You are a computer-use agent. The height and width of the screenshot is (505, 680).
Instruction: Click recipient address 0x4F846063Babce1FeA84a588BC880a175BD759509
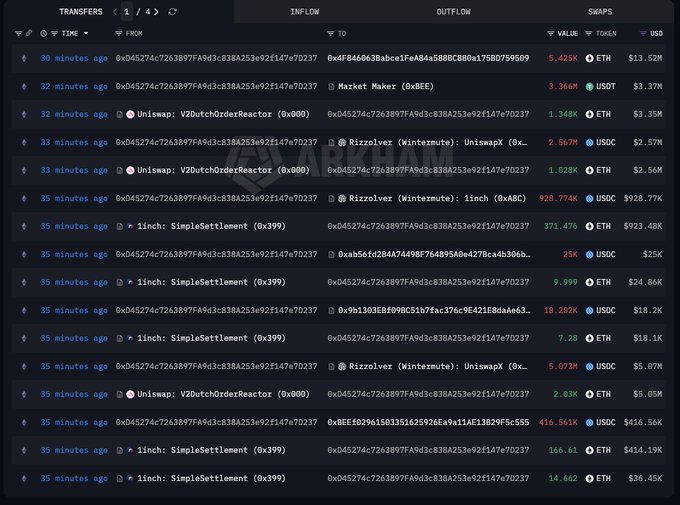pyautogui.click(x=428, y=58)
